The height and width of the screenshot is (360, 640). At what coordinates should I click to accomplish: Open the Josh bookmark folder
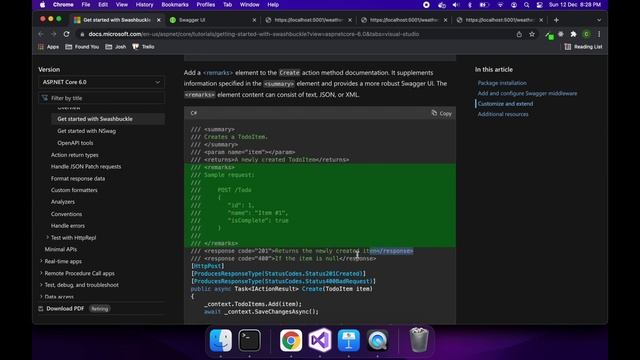click(x=116, y=47)
